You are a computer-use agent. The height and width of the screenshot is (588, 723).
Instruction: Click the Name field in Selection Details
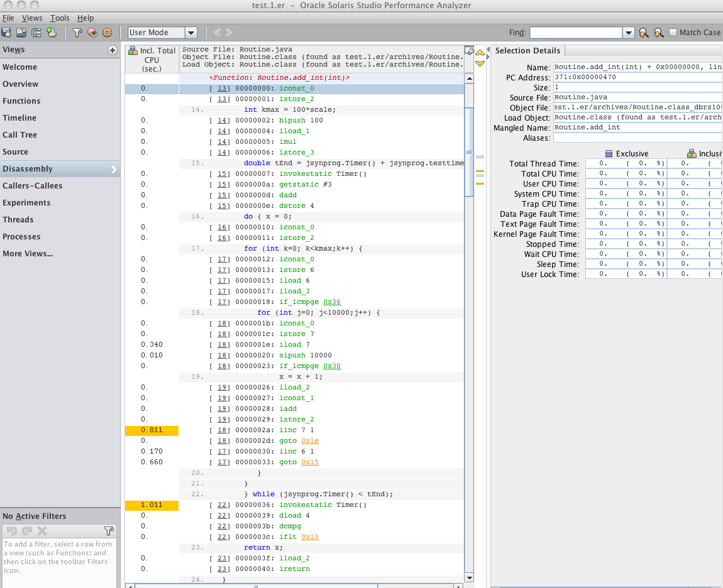coord(637,67)
